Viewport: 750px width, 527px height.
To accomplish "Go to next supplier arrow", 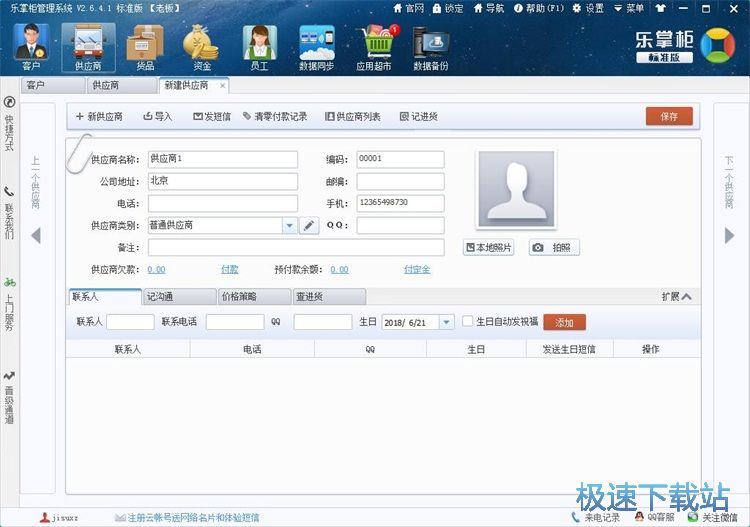I will pyautogui.click(x=729, y=235).
